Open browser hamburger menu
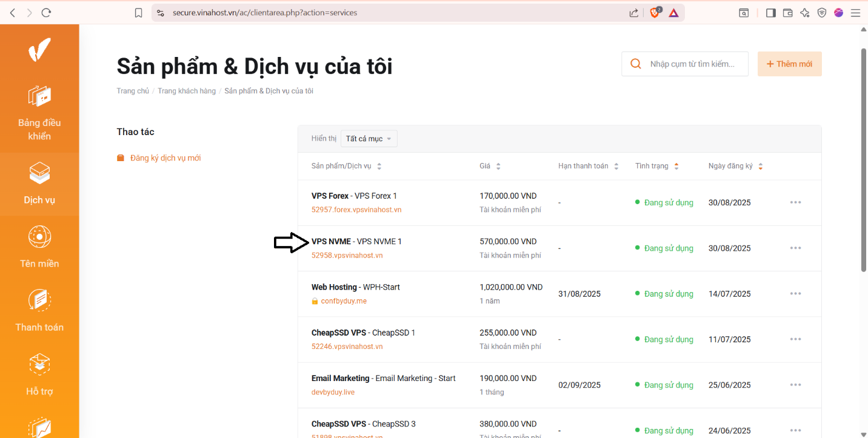Screen dimensions: 868x438 click(855, 13)
